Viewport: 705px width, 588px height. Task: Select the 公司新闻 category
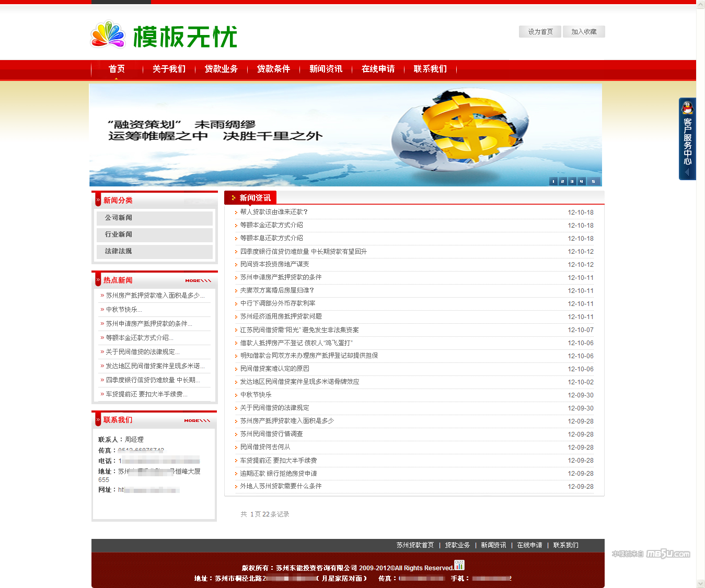119,218
